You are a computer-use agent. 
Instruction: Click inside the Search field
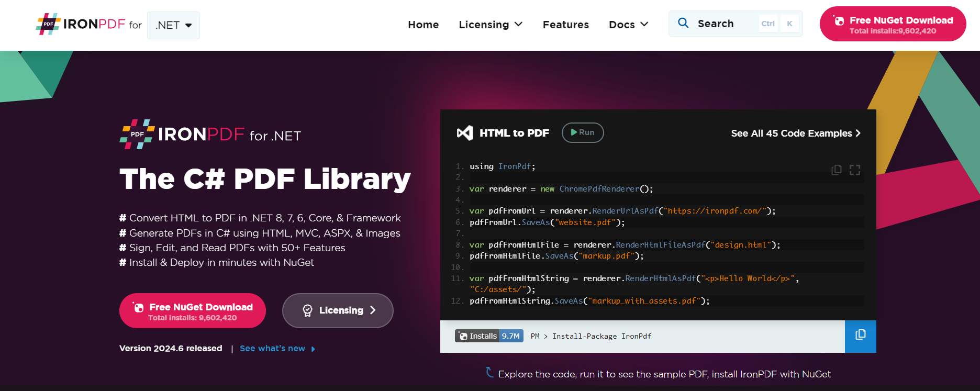725,24
